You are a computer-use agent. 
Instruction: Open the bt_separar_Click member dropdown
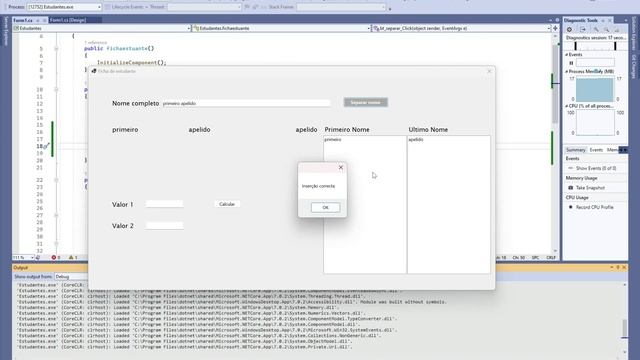point(461,28)
